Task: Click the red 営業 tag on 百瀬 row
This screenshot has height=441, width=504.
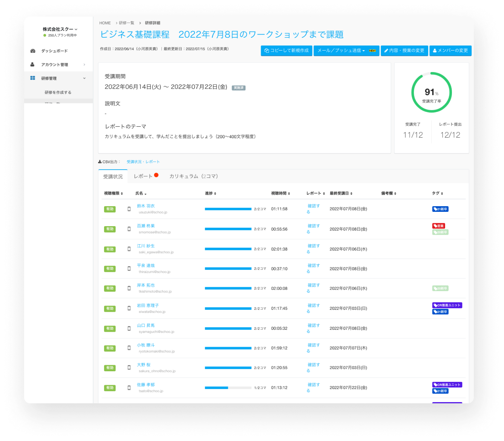Action: pos(439,226)
